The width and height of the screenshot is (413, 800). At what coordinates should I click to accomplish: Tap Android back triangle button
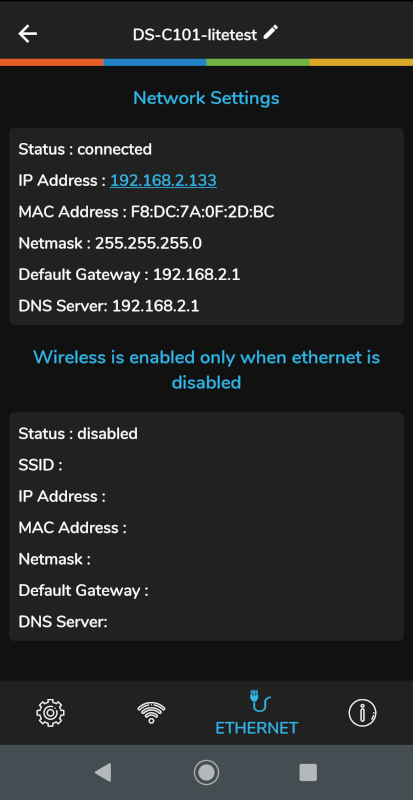[x=103, y=772]
